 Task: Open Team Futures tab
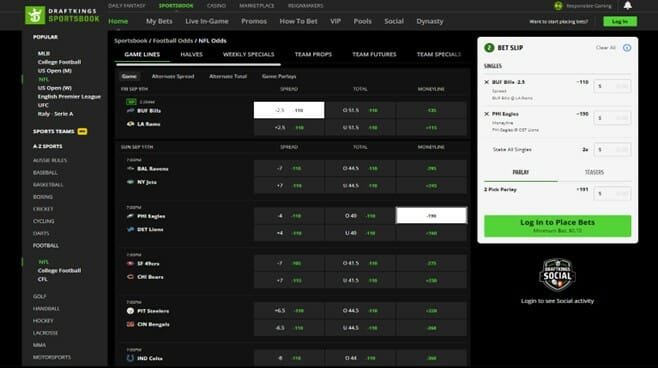point(374,55)
